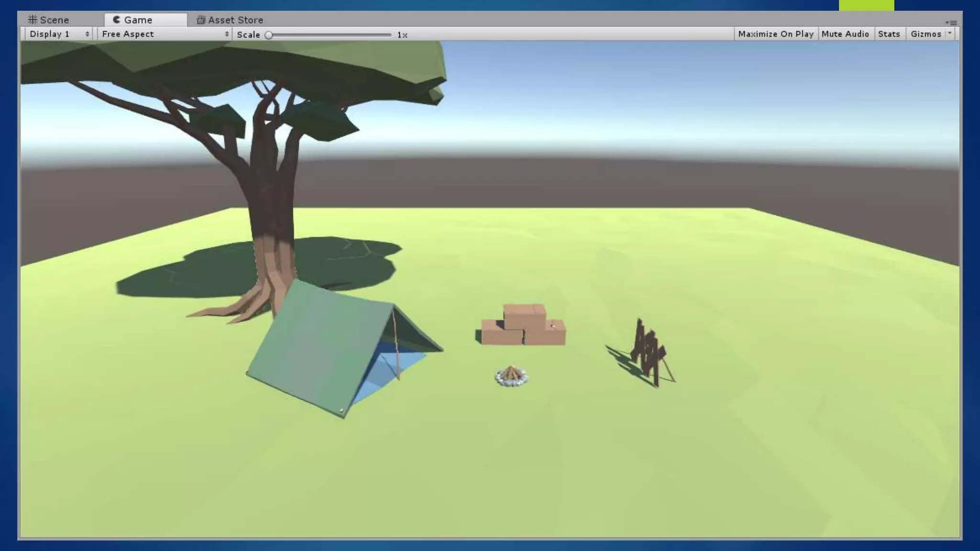The image size is (980, 551).
Task: Click the Game tab's Pac-Man style icon
Action: click(x=116, y=20)
